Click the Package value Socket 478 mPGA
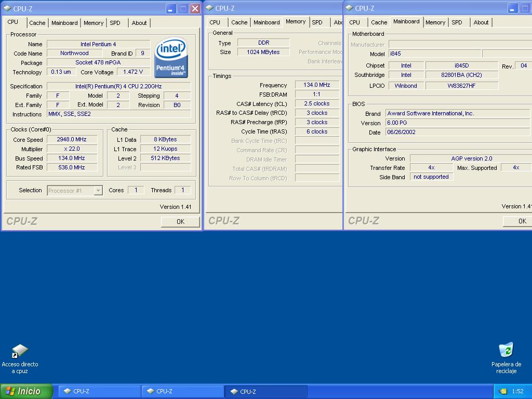The height and width of the screenshot is (399, 532). click(x=98, y=62)
